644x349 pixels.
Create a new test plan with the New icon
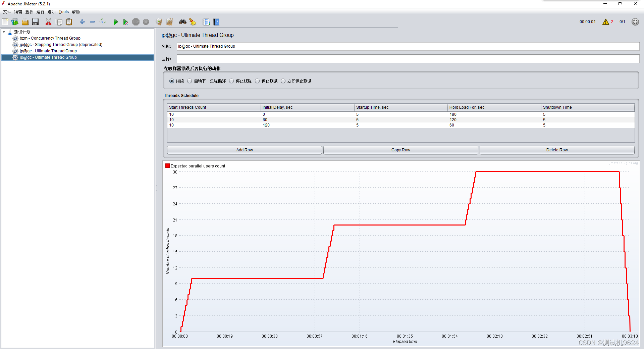click(x=5, y=22)
